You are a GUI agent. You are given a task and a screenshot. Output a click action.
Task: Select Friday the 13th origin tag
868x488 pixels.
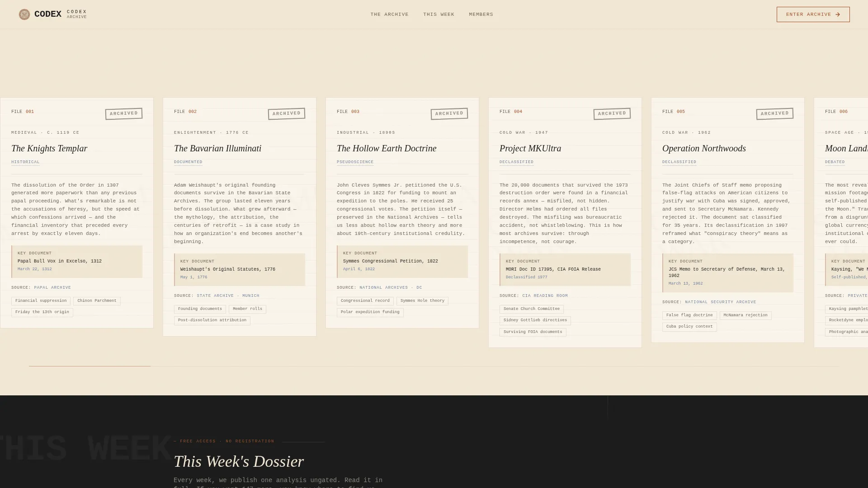[x=42, y=312]
